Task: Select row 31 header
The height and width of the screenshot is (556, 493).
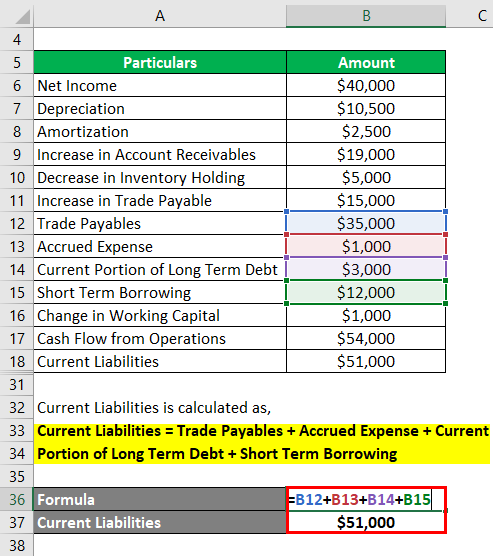Action: click(x=17, y=385)
